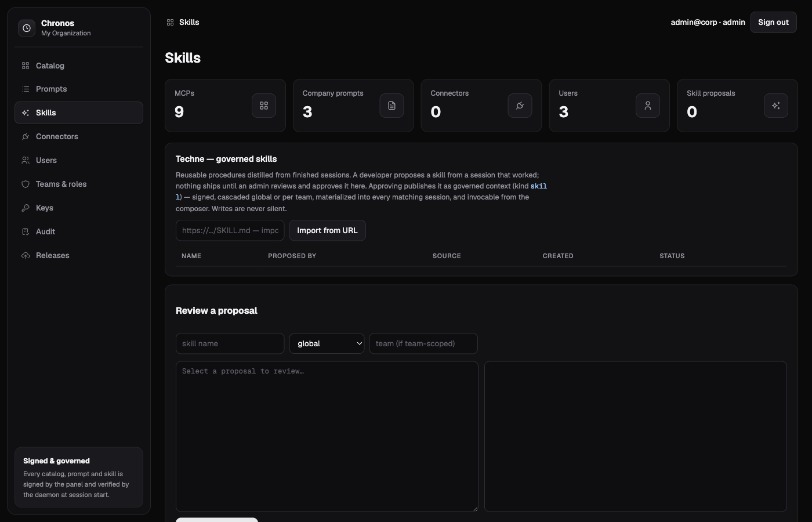Click the Techne — governed skills heading
Image resolution: width=812 pixels, height=522 pixels.
click(x=226, y=159)
